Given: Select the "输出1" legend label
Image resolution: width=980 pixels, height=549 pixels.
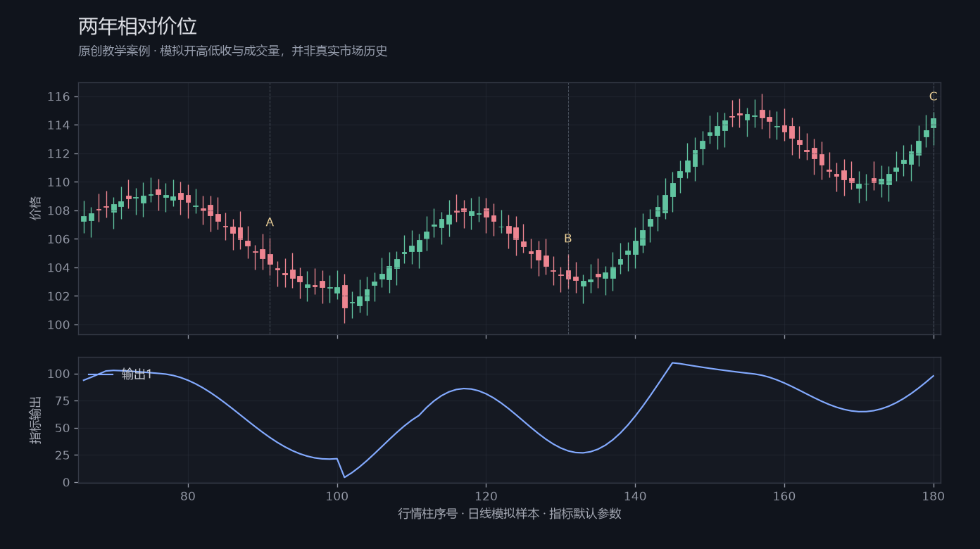Looking at the screenshot, I should pyautogui.click(x=137, y=374).
